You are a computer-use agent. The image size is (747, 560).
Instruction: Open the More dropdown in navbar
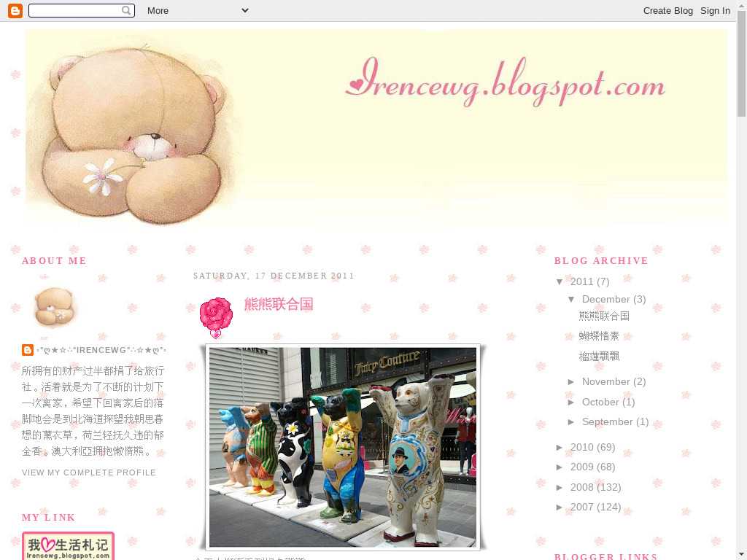198,10
